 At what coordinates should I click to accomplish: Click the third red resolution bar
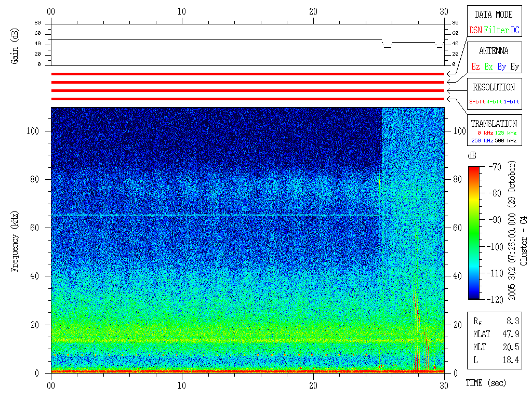tap(248, 90)
